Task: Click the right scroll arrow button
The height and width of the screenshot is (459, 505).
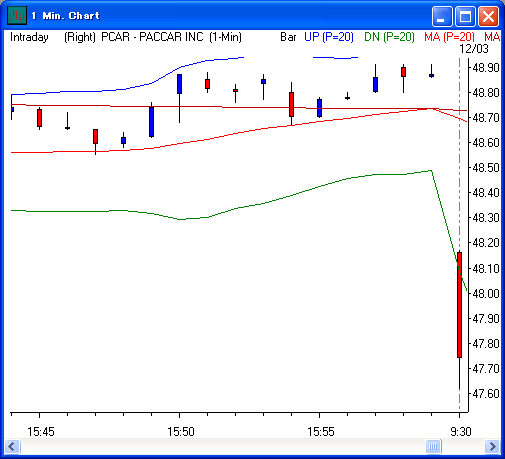Action: coord(492,446)
